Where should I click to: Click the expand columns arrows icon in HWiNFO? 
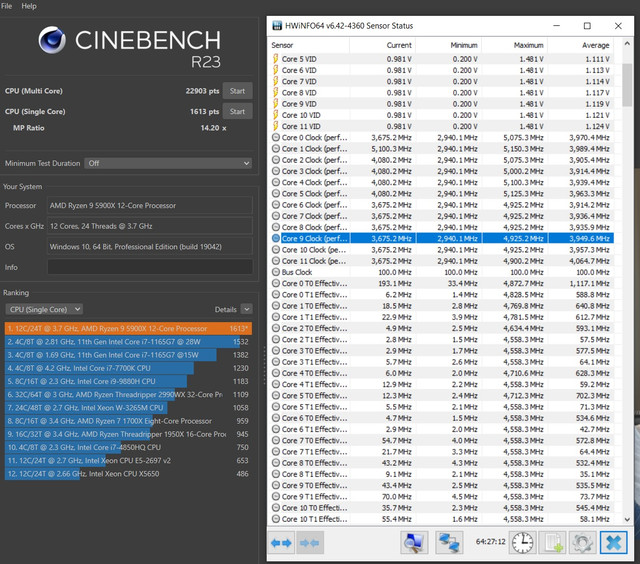pos(282,542)
